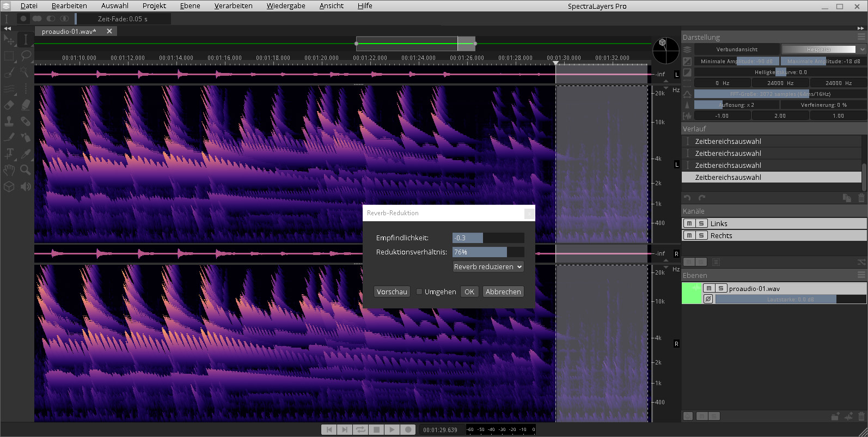
Task: Open the Verarbeiten menu
Action: (x=233, y=6)
